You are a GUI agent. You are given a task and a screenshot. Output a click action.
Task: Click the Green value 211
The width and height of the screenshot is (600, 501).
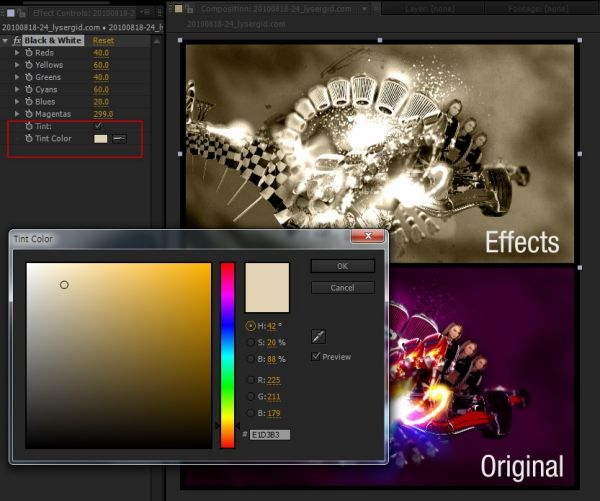pyautogui.click(x=274, y=397)
